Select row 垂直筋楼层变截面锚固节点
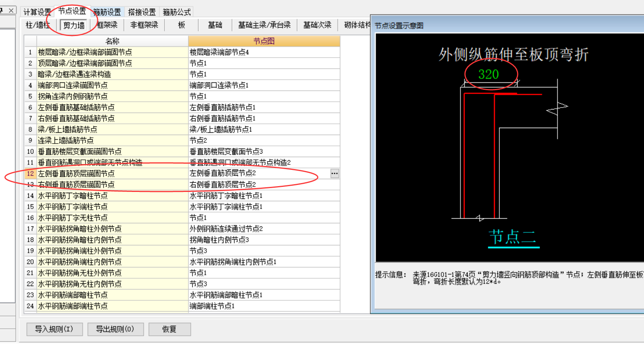 point(112,152)
